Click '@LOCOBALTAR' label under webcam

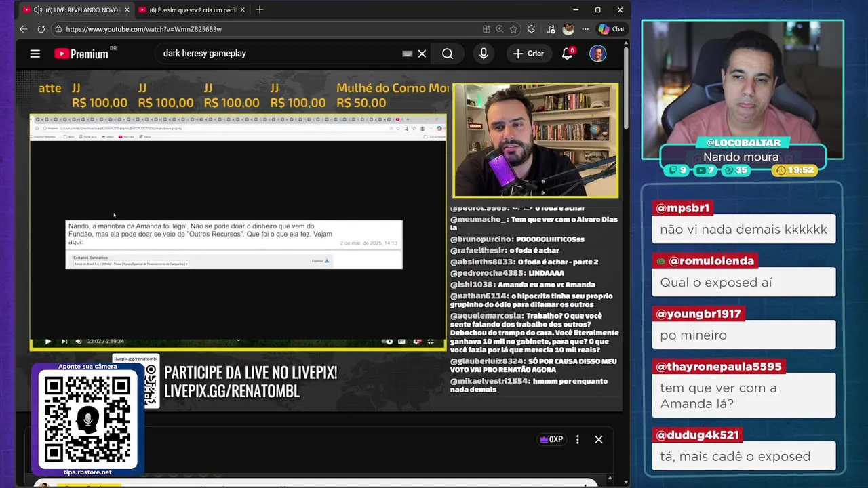coord(743,142)
